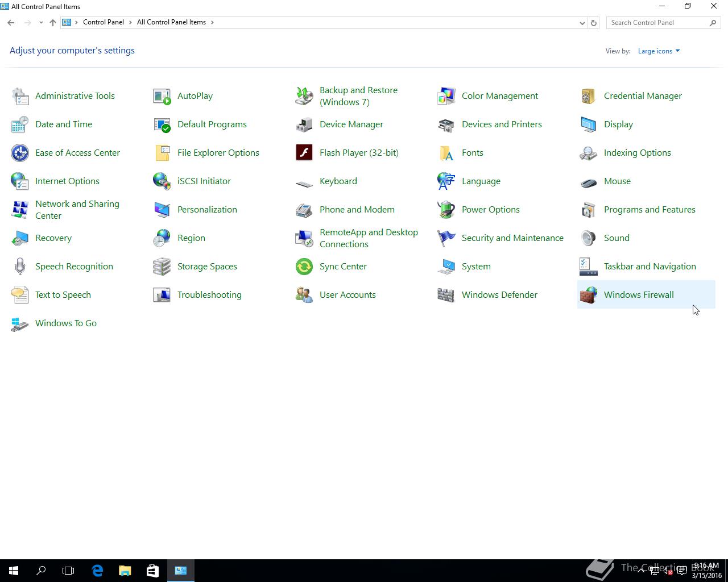Open the Flash Player icon
The width and height of the screenshot is (728, 582).
[304, 153]
